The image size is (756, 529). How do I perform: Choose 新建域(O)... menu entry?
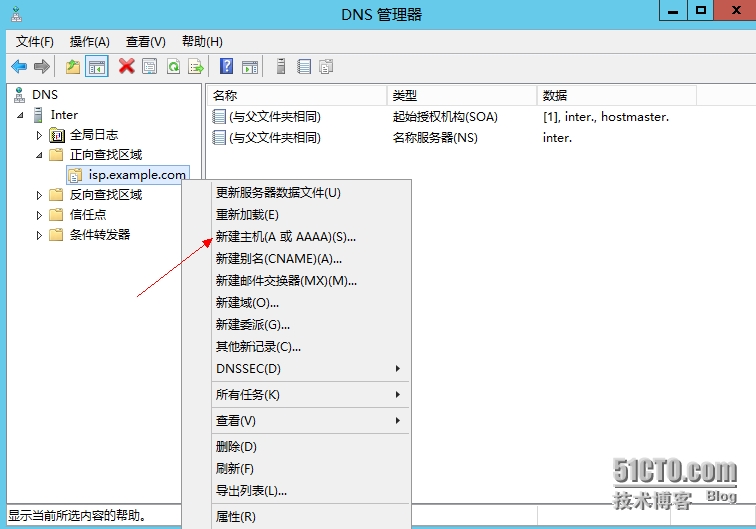pos(310,303)
